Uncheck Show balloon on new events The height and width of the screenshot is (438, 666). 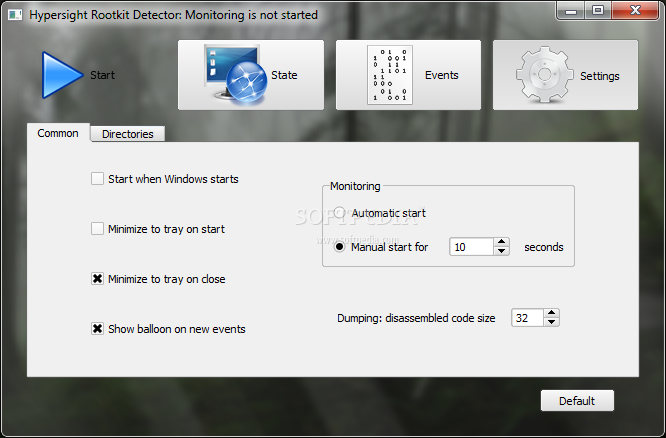tap(97, 329)
